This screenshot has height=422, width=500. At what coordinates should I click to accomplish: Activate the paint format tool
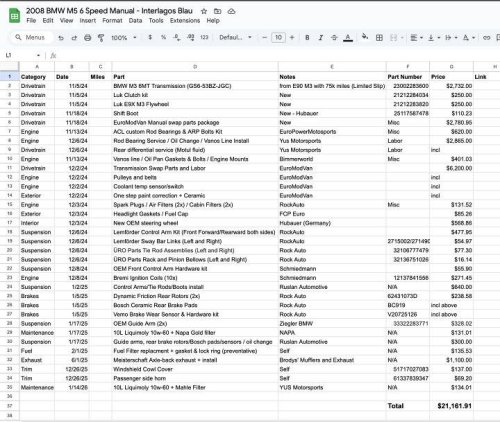click(x=101, y=38)
